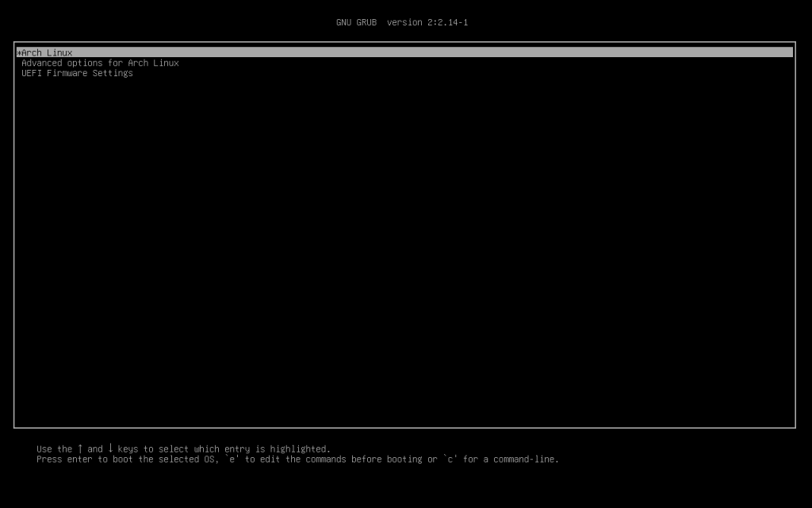Select the highlighted Arch Linux boot entry
Screen dimensions: 812x508
(x=404, y=52)
